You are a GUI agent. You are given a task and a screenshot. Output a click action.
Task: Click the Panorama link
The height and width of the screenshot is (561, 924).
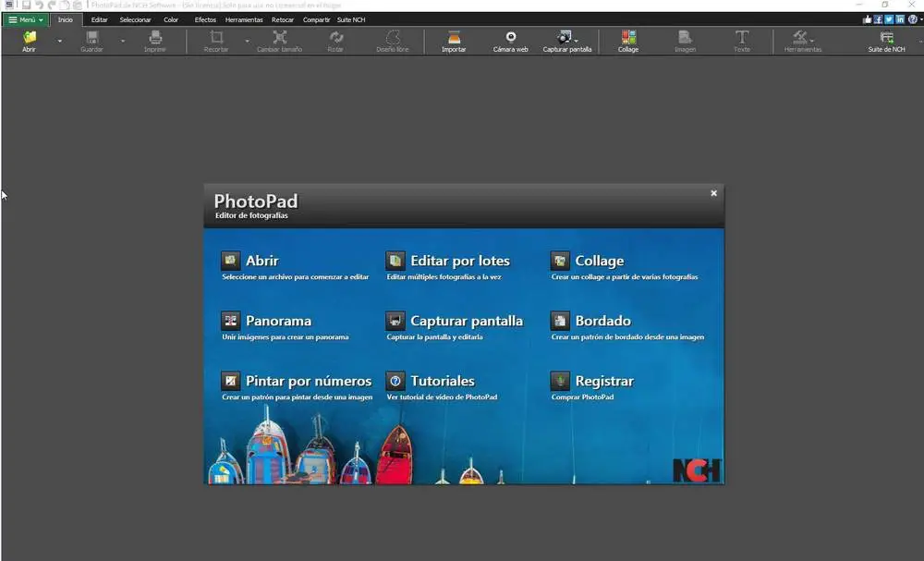tap(278, 321)
